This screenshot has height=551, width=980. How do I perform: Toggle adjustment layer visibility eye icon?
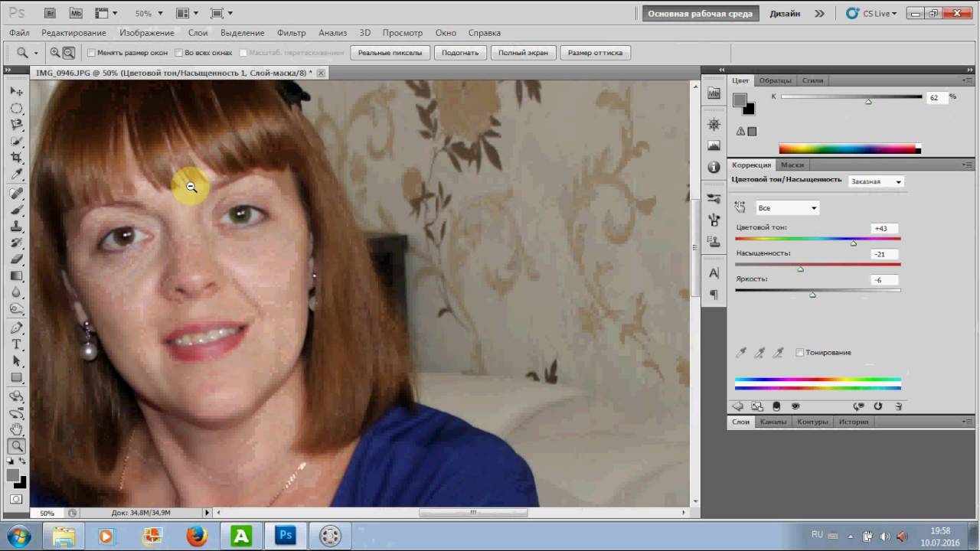[795, 406]
